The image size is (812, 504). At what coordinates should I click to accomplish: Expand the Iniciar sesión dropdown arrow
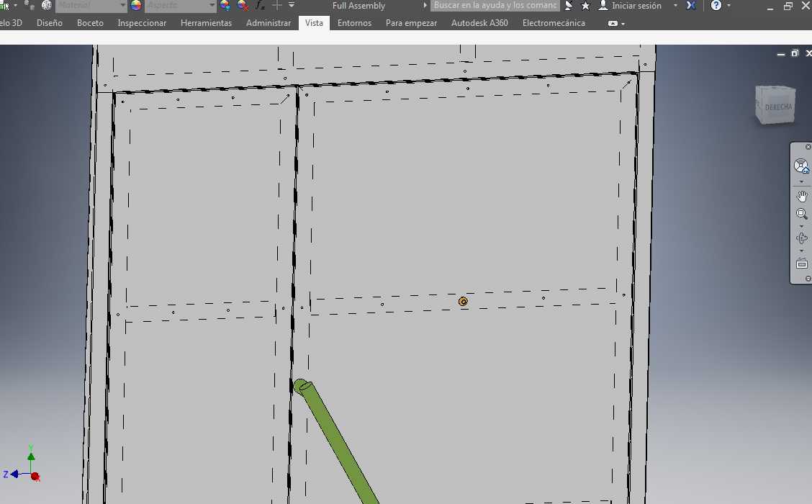tap(675, 6)
